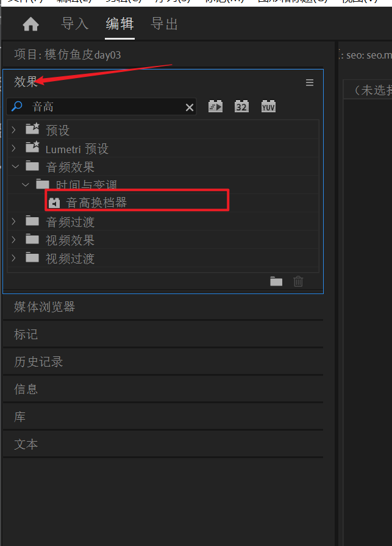Go to the Home screen icon
The width and height of the screenshot is (392, 546).
30,24
